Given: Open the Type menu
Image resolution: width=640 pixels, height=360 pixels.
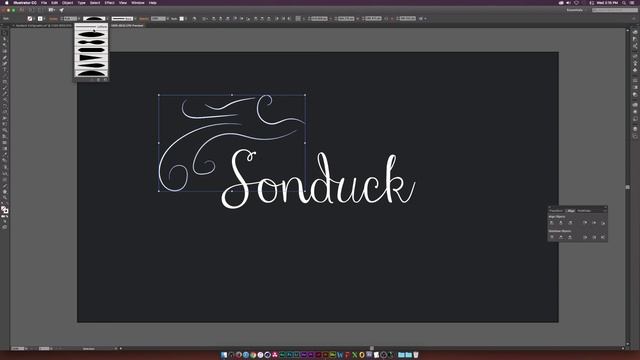Looking at the screenshot, I should tap(82, 2).
